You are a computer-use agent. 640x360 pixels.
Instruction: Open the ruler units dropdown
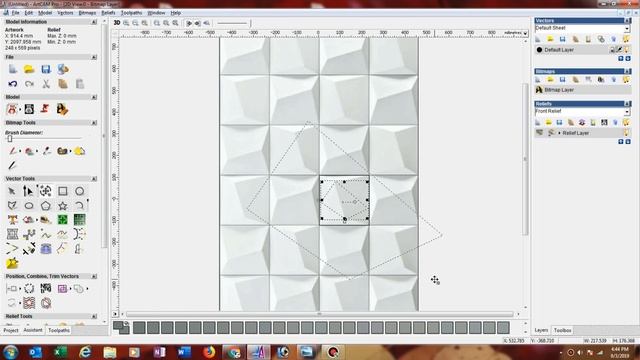[x=525, y=33]
